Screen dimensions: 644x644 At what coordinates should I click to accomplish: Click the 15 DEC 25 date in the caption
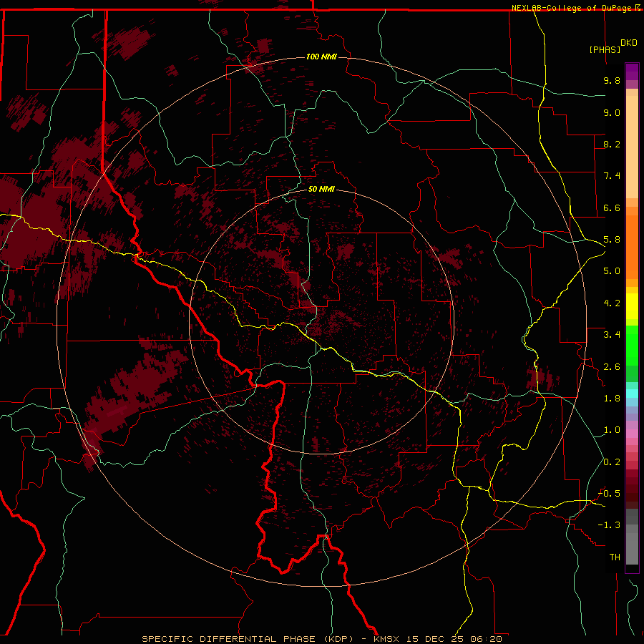coord(435,639)
